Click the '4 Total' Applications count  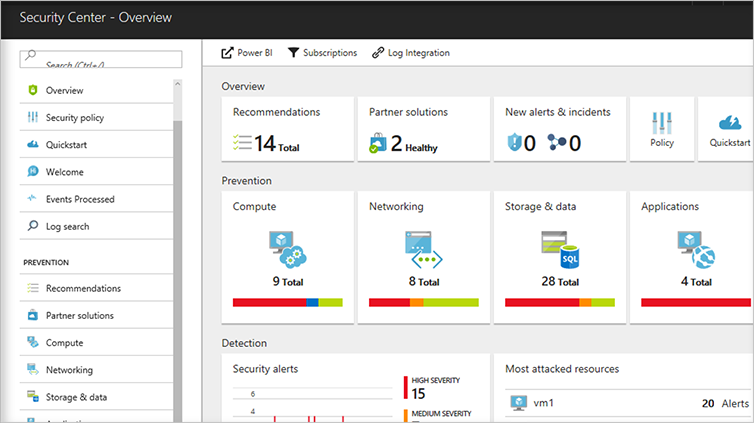(696, 282)
